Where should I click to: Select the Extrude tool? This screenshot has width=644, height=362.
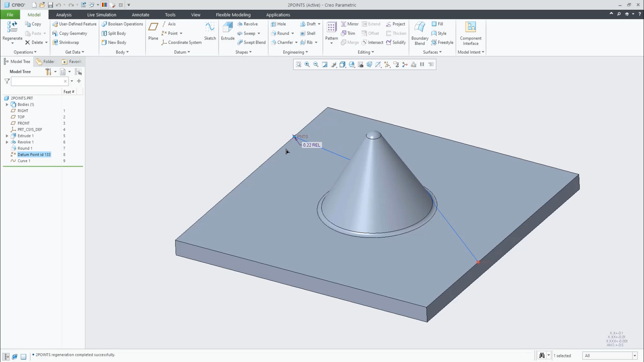[x=227, y=31]
